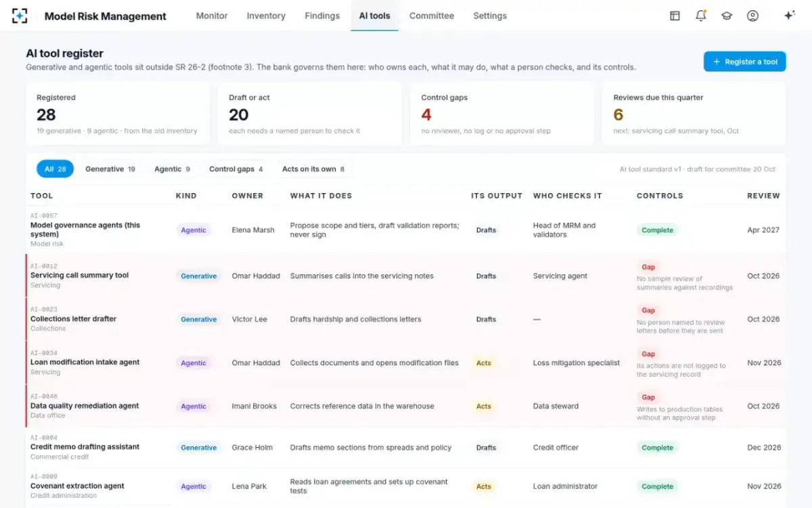
Task: Go to the Monitor tab
Action: [212, 16]
